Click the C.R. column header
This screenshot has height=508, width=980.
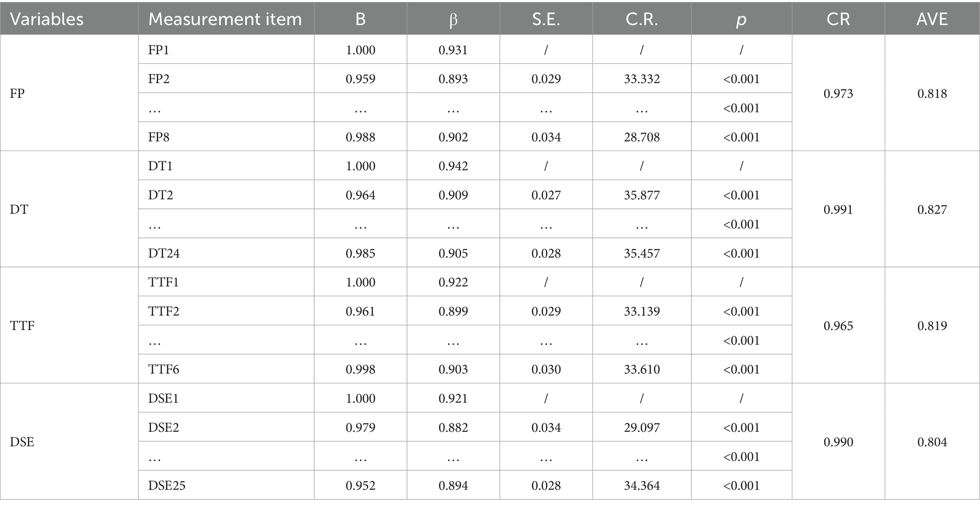coord(642,19)
